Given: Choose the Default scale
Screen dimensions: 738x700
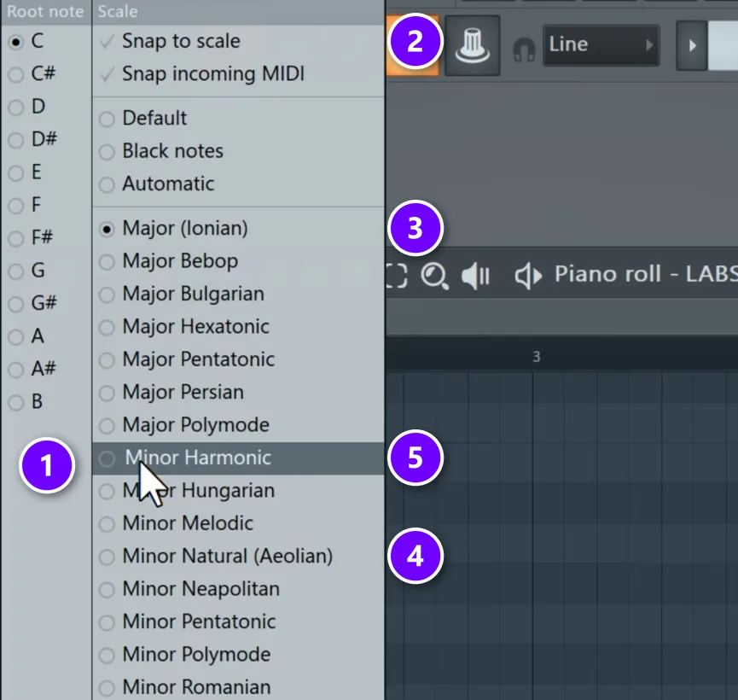Looking at the screenshot, I should [x=238, y=118].
